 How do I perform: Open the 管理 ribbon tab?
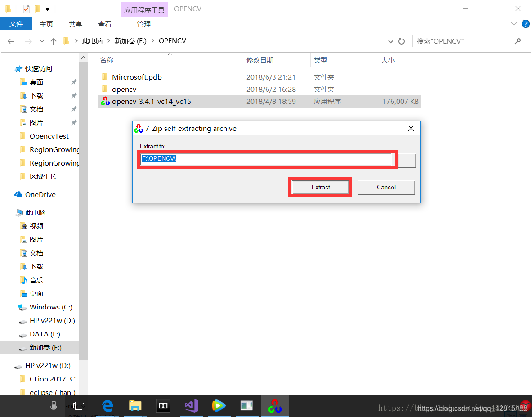point(144,24)
